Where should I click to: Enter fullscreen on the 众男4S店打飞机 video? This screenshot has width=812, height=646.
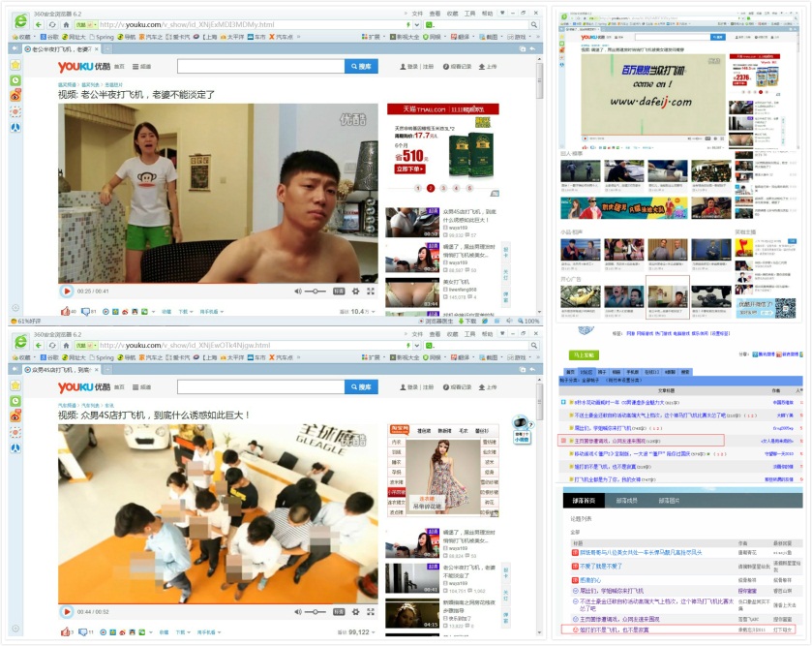click(x=371, y=612)
